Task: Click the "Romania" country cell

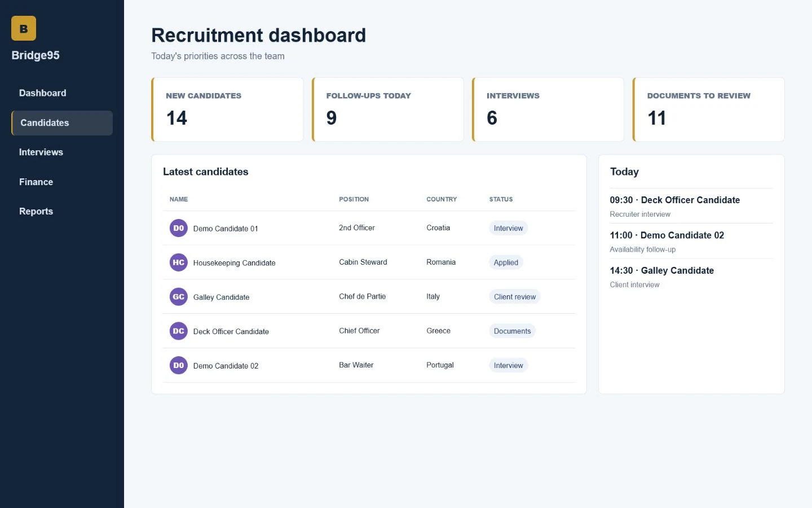Action: (x=441, y=262)
